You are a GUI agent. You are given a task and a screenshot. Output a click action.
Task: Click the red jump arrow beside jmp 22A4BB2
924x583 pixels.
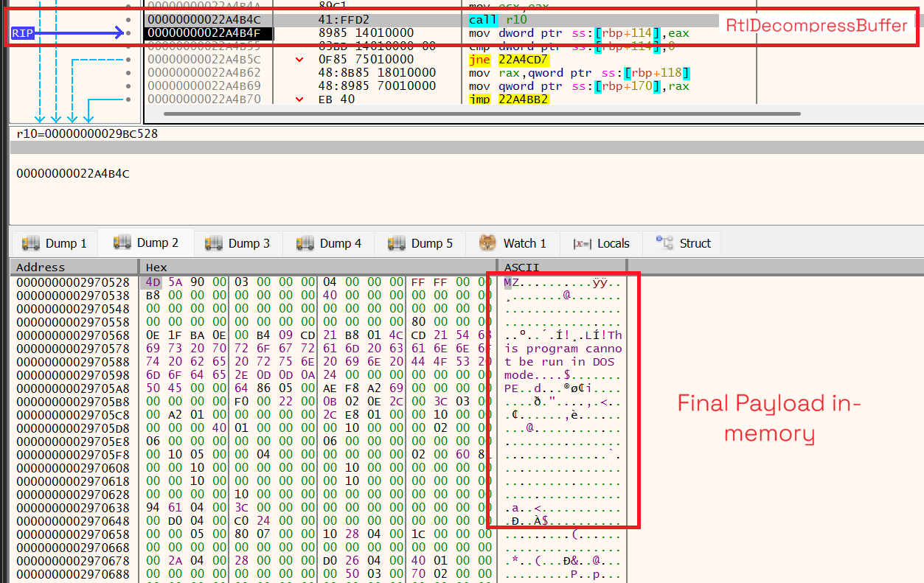[299, 100]
